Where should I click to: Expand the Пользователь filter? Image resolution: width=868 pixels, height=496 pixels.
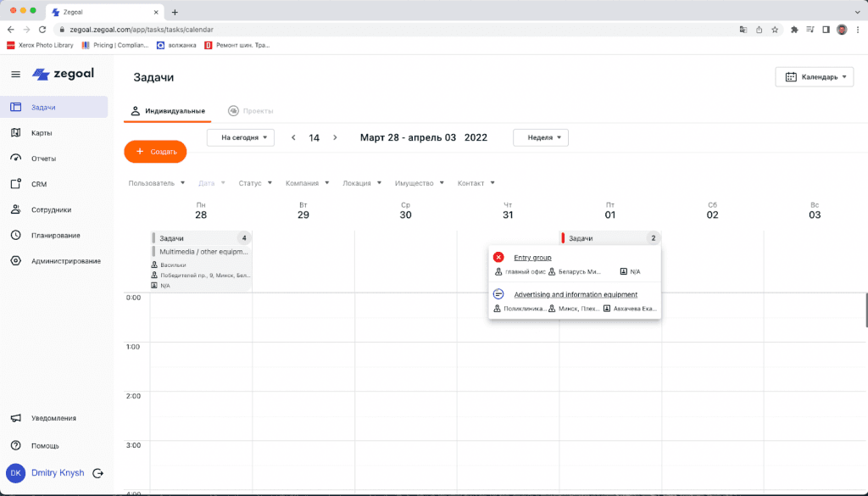coord(157,183)
